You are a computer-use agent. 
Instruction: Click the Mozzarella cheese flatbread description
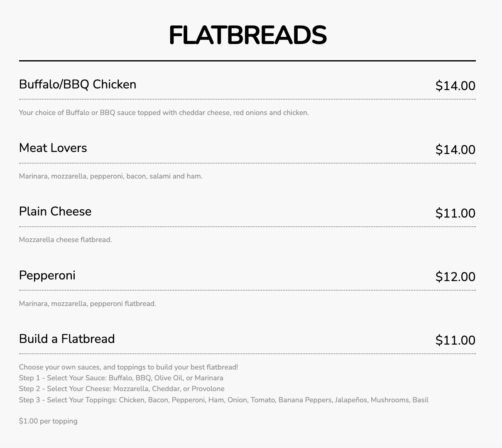point(65,240)
